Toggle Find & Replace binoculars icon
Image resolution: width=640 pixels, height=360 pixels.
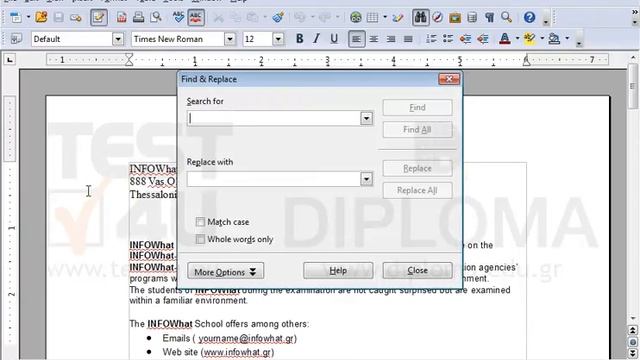tap(420, 18)
